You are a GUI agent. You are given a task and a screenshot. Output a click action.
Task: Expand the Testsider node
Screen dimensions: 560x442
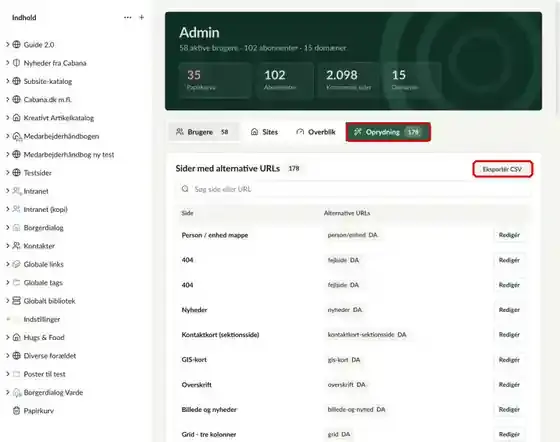pos(8,172)
